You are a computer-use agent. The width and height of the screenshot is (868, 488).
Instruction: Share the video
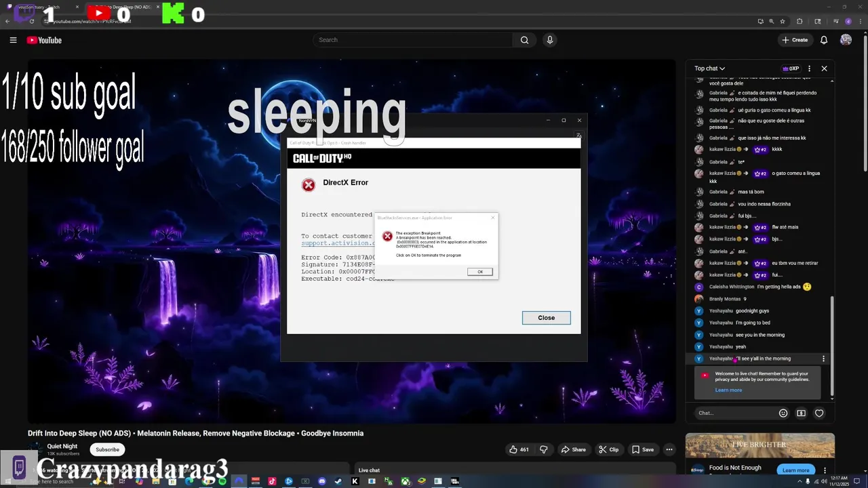pyautogui.click(x=573, y=449)
